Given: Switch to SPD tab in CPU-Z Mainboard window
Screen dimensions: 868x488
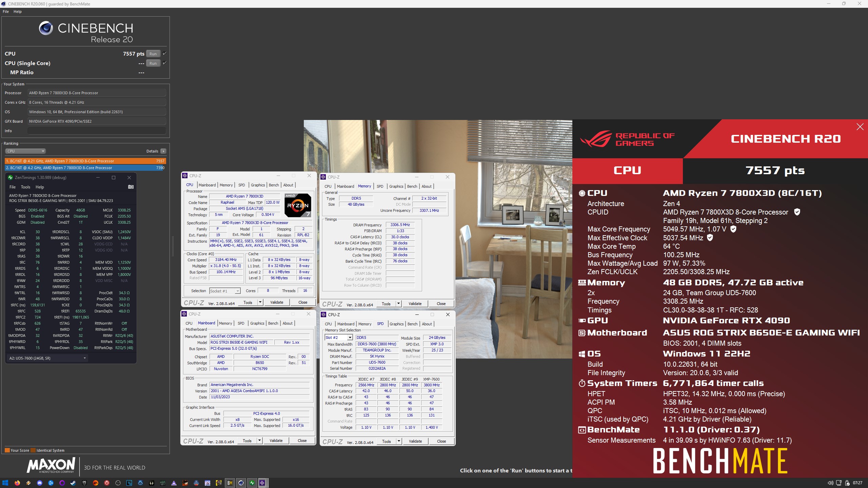Looking at the screenshot, I should [241, 323].
